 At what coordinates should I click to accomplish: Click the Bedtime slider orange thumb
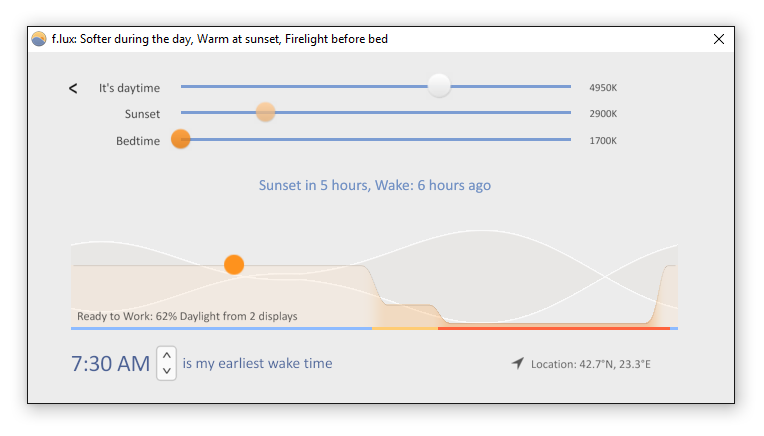(x=181, y=139)
